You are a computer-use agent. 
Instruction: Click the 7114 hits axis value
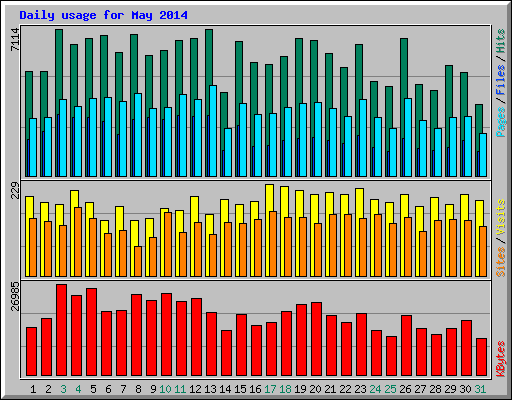15,39
